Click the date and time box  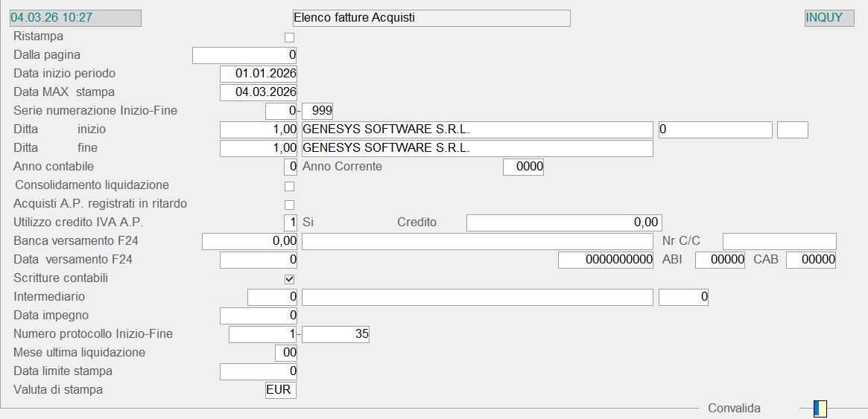coord(75,18)
